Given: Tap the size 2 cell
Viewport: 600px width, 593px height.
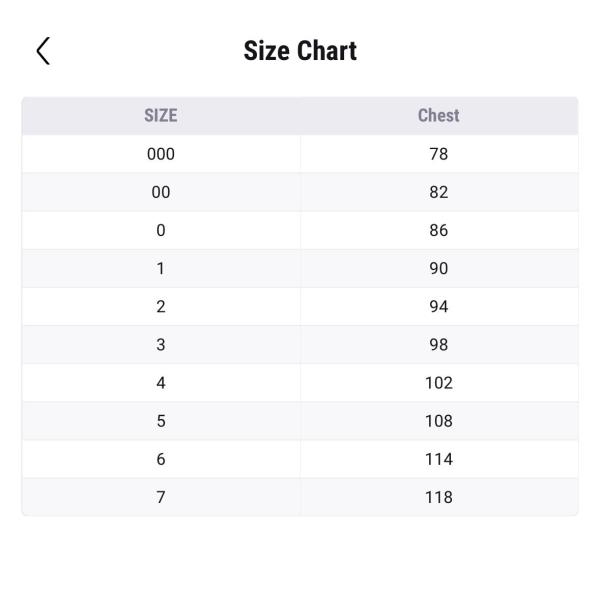Looking at the screenshot, I should pos(160,306).
